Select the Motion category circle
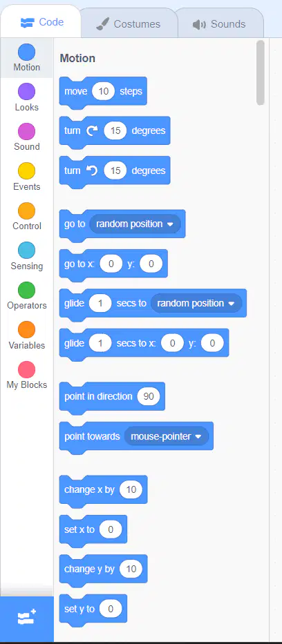The width and height of the screenshot is (282, 644). [x=27, y=52]
